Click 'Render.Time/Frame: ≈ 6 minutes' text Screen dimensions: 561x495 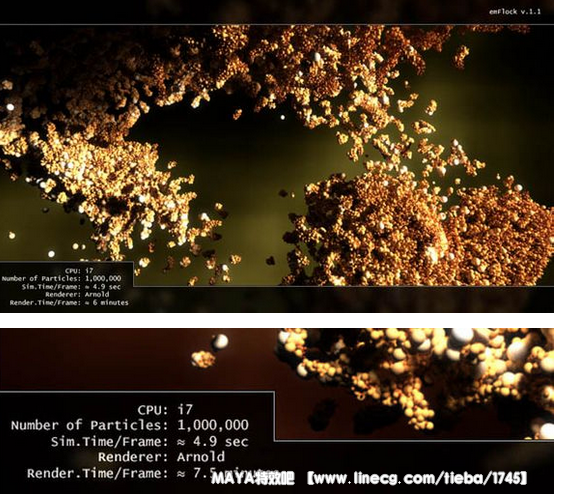(x=69, y=303)
